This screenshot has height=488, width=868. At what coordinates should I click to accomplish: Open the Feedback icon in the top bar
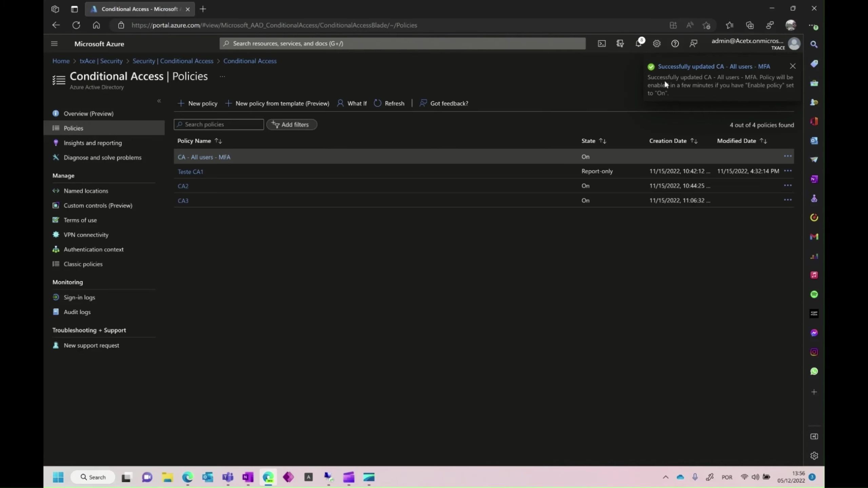pyautogui.click(x=693, y=44)
